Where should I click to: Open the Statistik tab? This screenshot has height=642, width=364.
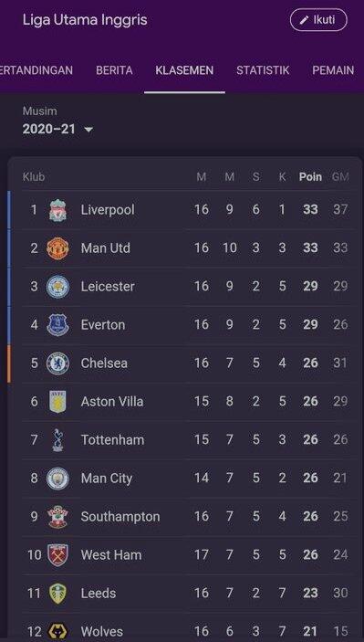tap(263, 70)
